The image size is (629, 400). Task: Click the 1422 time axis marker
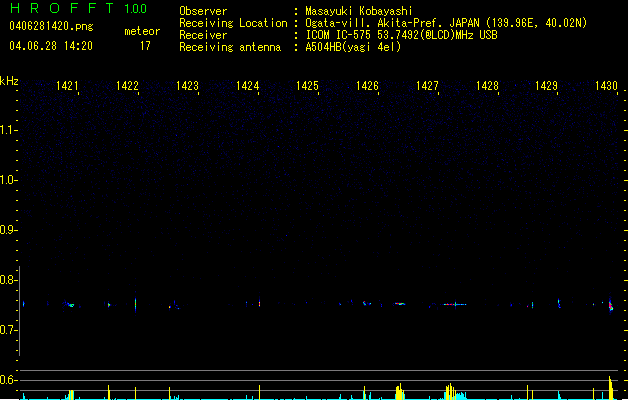pyautogui.click(x=127, y=86)
